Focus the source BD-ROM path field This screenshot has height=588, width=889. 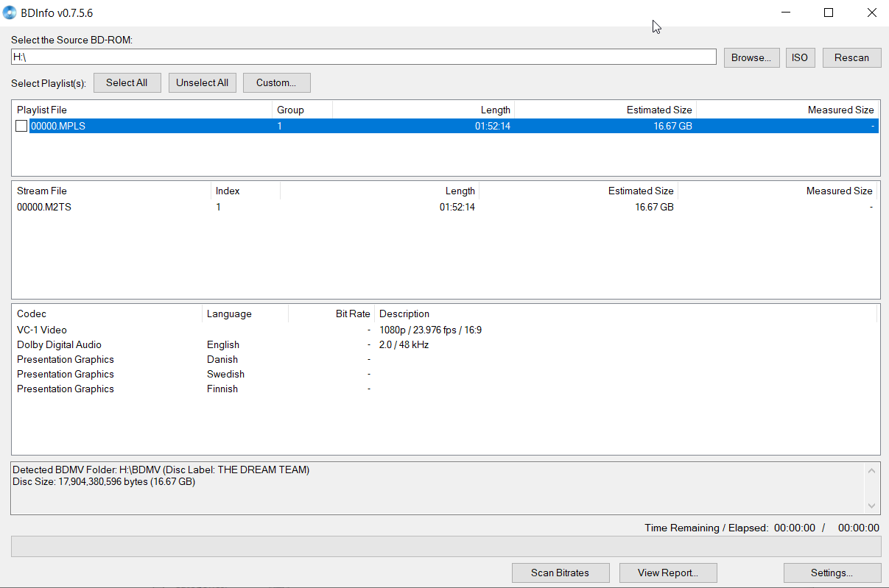pos(363,57)
